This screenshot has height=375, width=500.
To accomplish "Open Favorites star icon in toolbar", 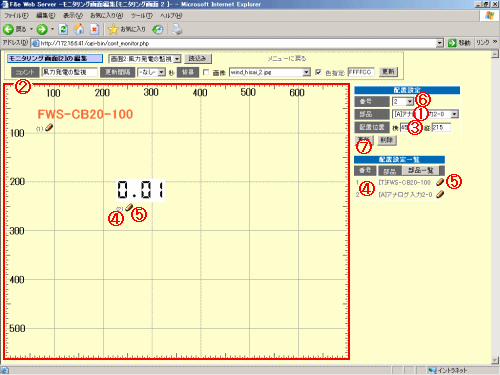I will (x=113, y=29).
